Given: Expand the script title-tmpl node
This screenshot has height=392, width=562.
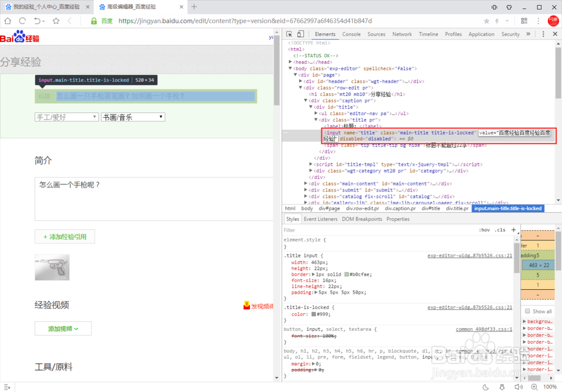Looking at the screenshot, I should (x=311, y=164).
